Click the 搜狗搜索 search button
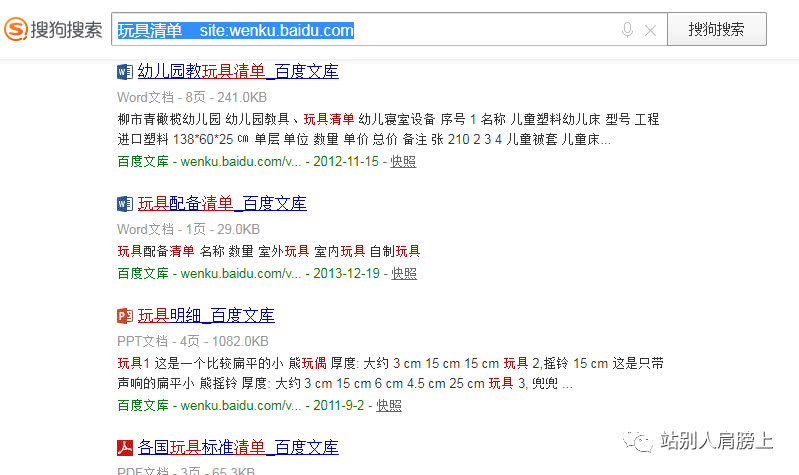 pos(716,29)
